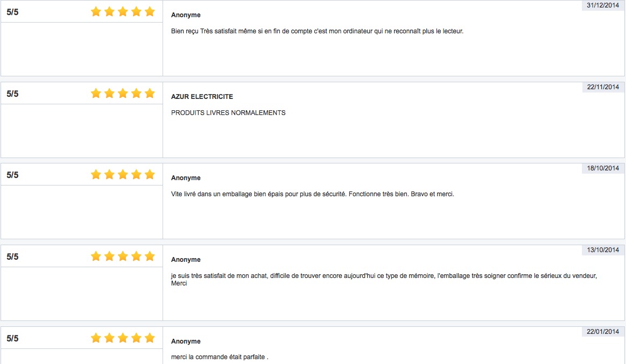This screenshot has height=364, width=626.
Task: Click the "PRODUITS LIVRES NORMALEMENTS" review text
Action: (228, 113)
